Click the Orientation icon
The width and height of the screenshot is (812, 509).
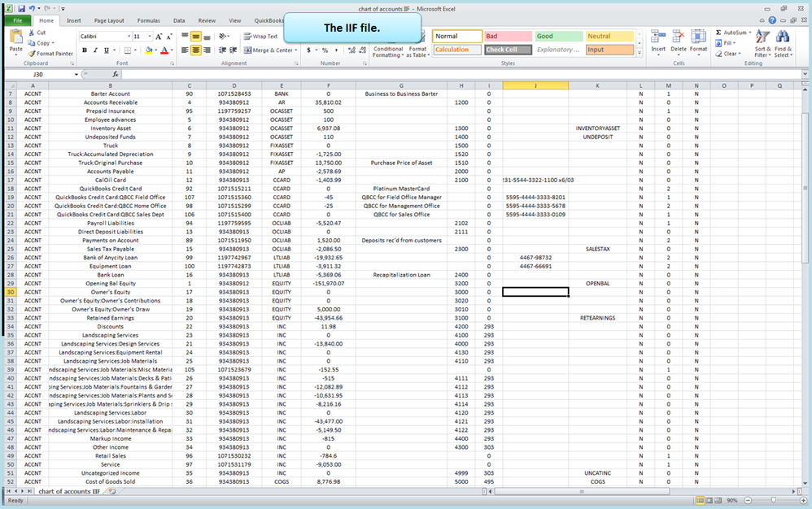[223, 37]
